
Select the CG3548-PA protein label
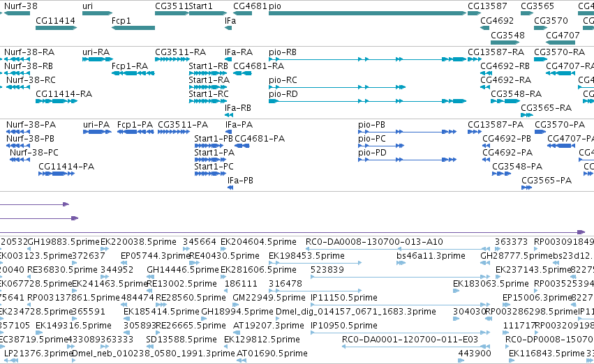[517, 167]
